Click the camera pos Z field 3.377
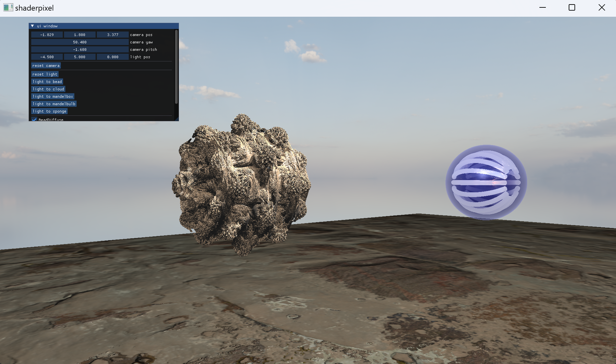Viewport: 616px width, 364px height. (113, 35)
